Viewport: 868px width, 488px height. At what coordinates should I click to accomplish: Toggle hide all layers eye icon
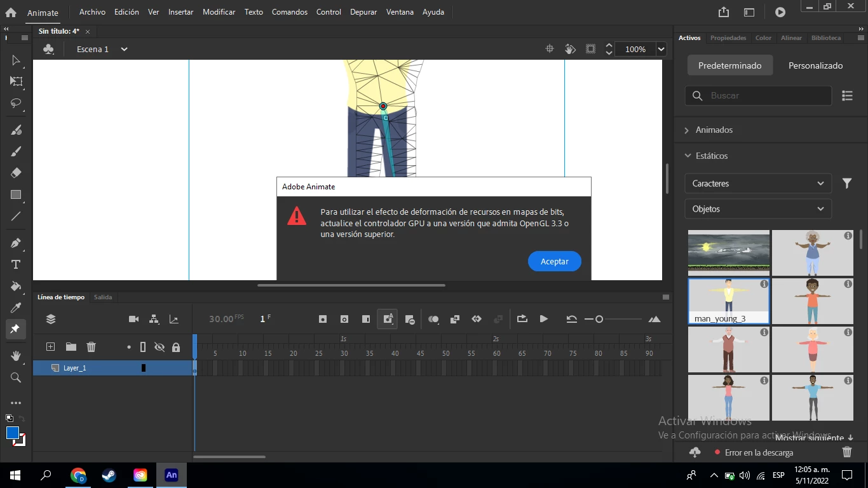159,347
